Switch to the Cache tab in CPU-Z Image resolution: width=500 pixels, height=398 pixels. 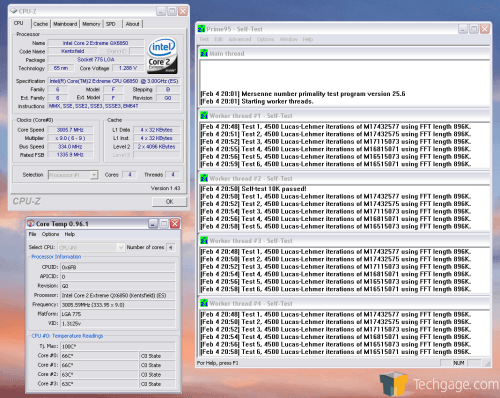(41, 24)
